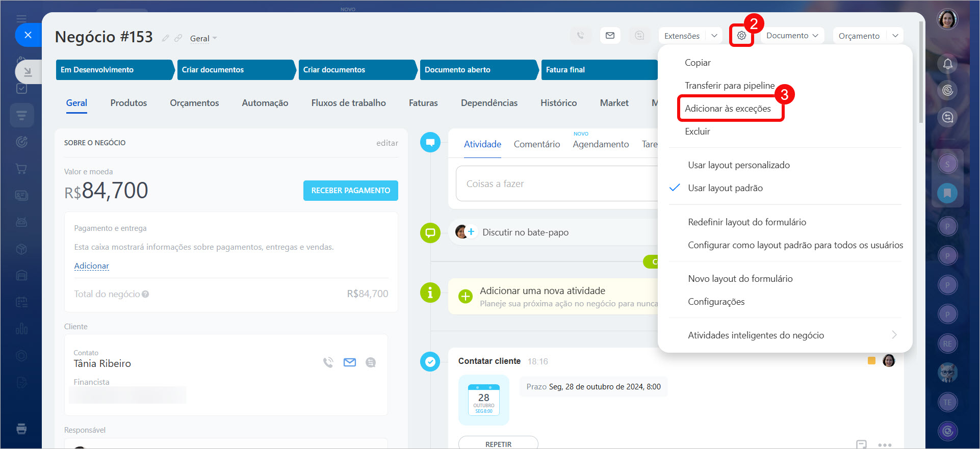Open the shopping cart icon in left sidebar
Image resolution: width=980 pixels, height=449 pixels.
(21, 168)
